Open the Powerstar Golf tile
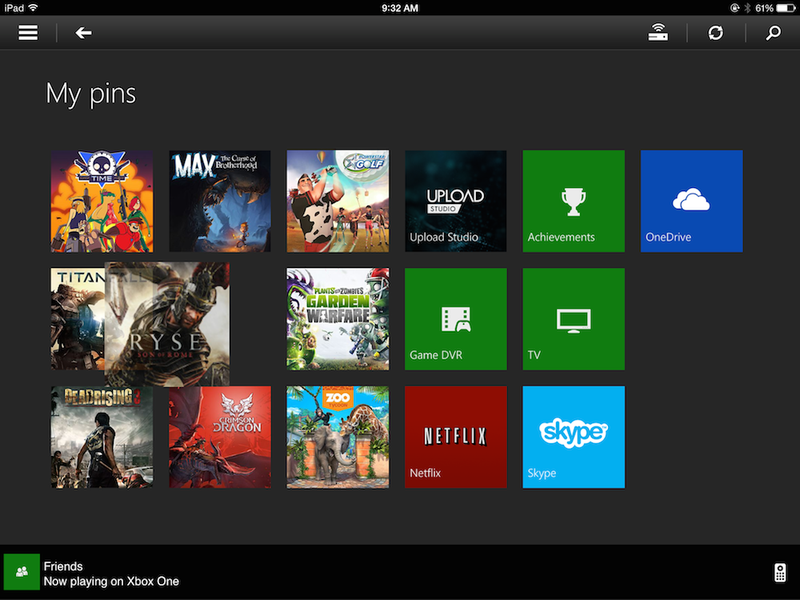Screen dimensions: 800x600 (x=338, y=201)
